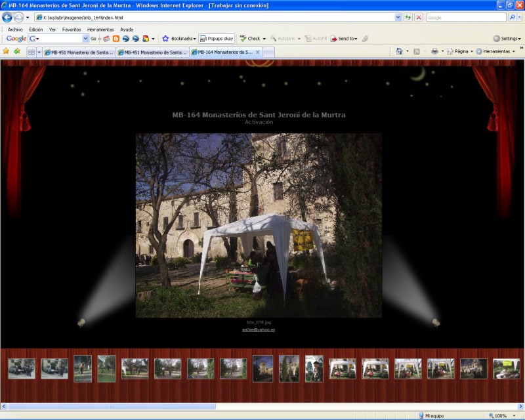Open the tab list dropdown arrow
525x420 pixels.
click(x=39, y=52)
